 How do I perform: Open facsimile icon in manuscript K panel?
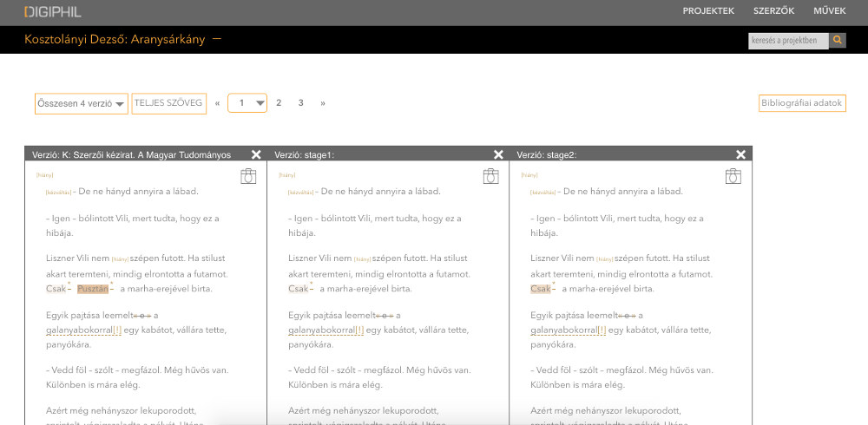pyautogui.click(x=248, y=176)
